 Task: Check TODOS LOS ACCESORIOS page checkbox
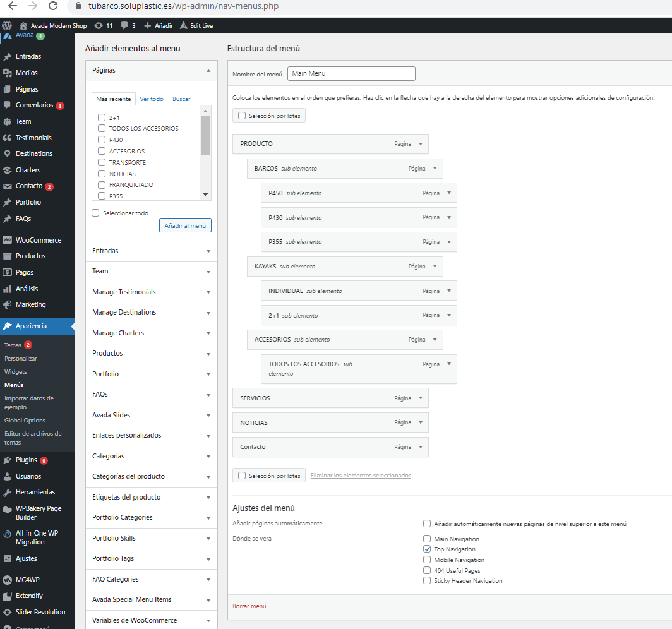point(102,128)
